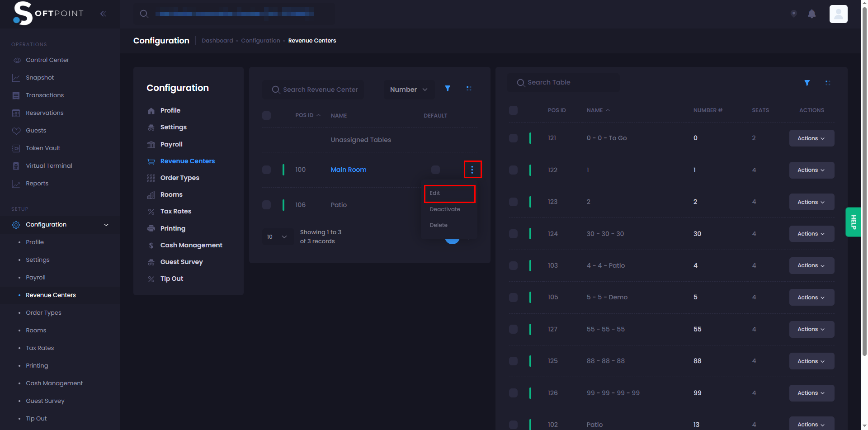Open the notifications bell
Image resolution: width=868 pixels, height=430 pixels.
pyautogui.click(x=811, y=14)
